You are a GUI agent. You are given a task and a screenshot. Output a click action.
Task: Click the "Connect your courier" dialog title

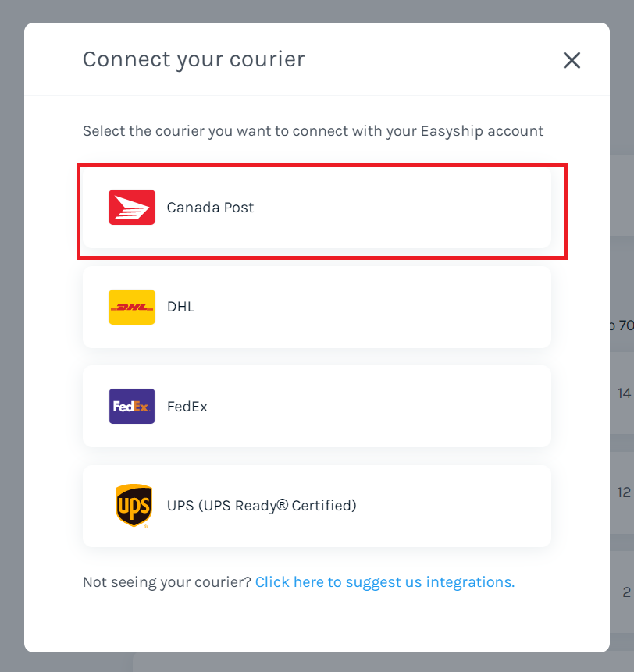pos(194,59)
